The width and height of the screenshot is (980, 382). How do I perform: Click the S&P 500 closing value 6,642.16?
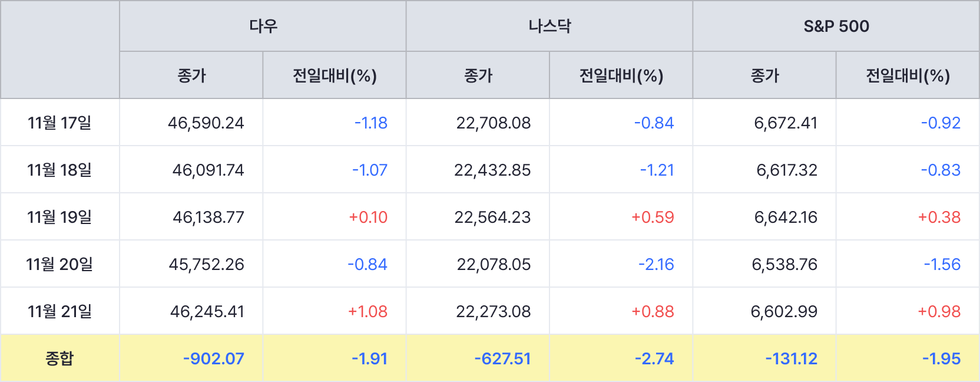point(786,217)
